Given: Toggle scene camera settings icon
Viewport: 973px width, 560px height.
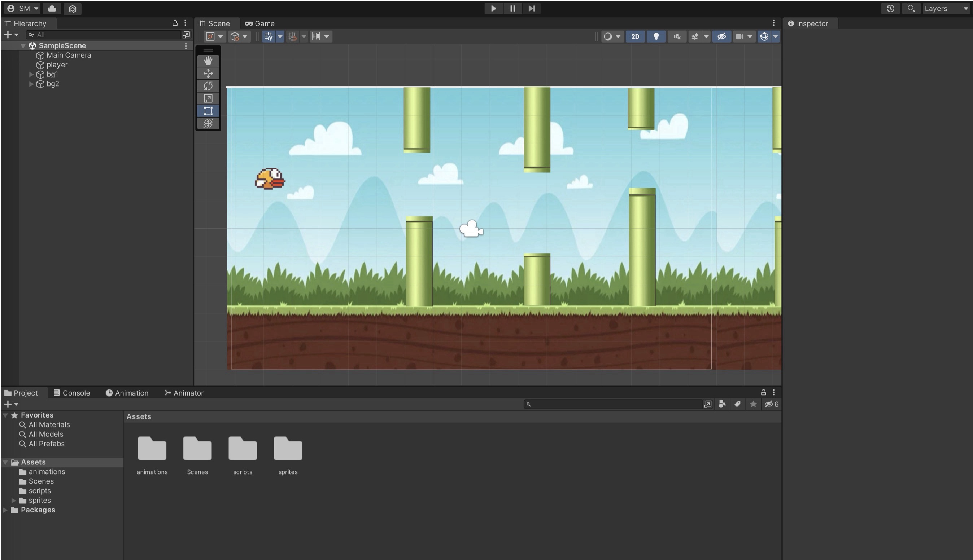Looking at the screenshot, I should pos(739,36).
